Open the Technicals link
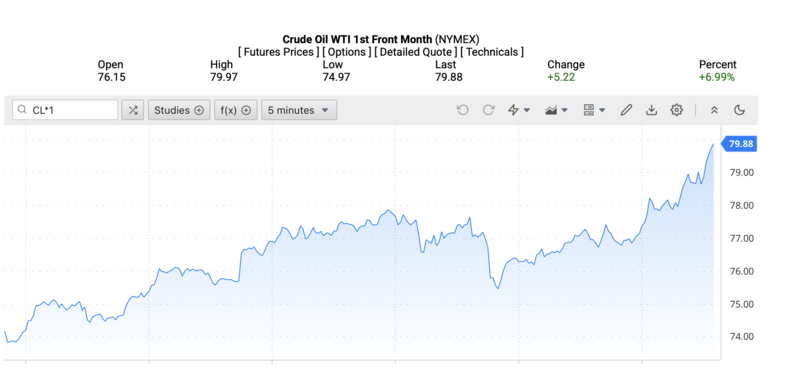Screen dimensions: 800x368 point(492,52)
